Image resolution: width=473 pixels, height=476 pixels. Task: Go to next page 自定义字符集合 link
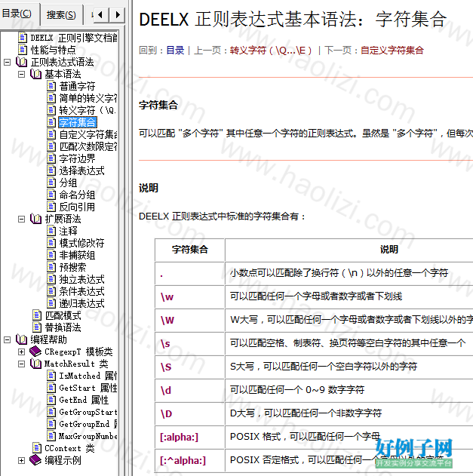[392, 50]
